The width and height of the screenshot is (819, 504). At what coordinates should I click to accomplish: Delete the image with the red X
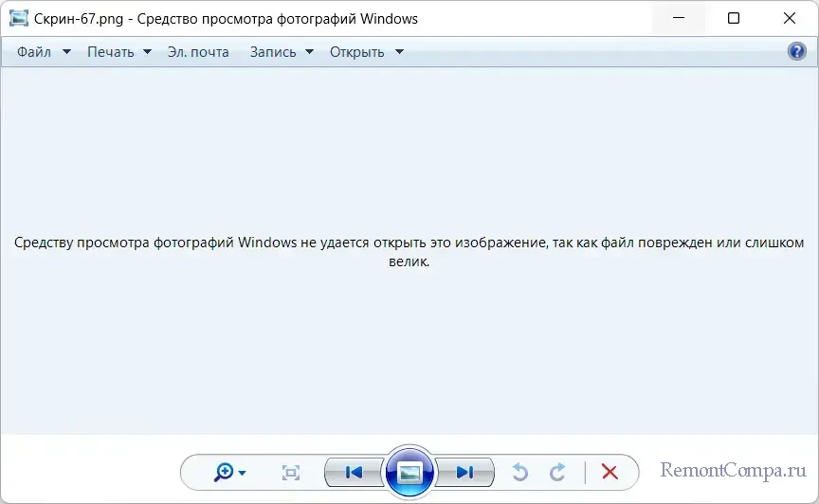(610, 472)
